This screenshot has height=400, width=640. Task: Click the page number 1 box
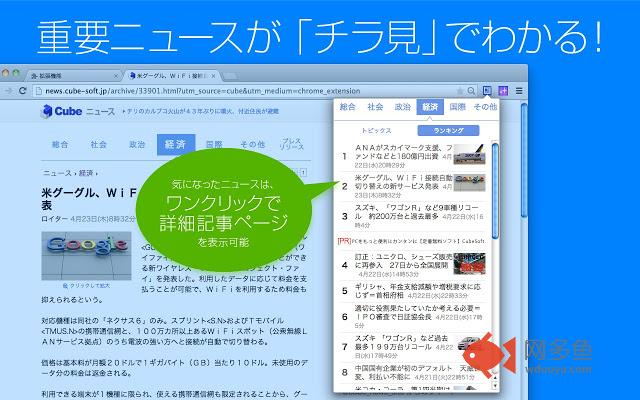click(303, 173)
